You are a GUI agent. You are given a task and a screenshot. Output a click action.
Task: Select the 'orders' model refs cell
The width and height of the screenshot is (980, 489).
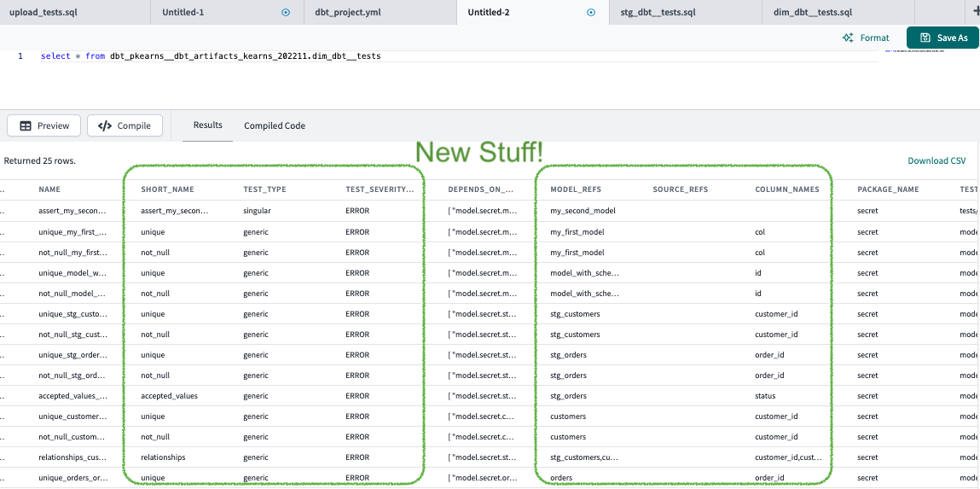pyautogui.click(x=561, y=478)
